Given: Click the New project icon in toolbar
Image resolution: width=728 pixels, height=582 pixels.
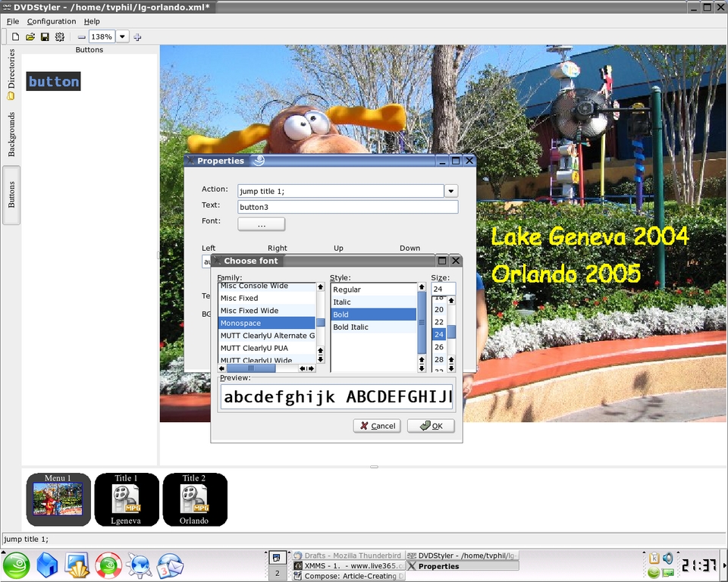Looking at the screenshot, I should [x=15, y=36].
